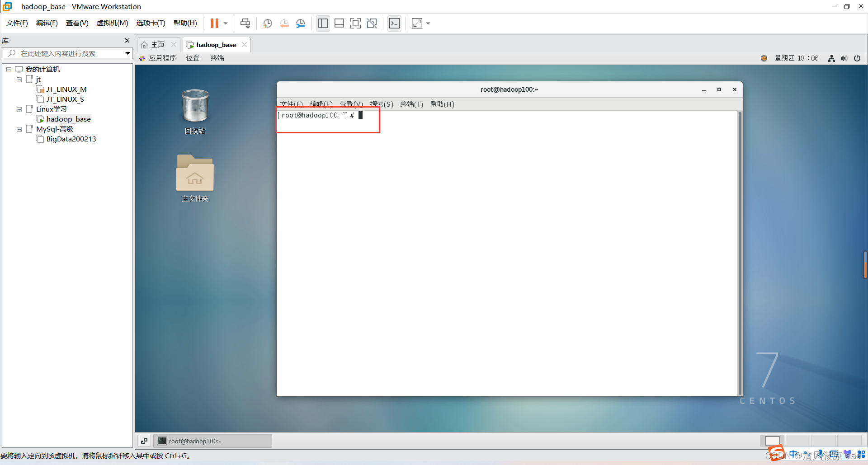This screenshot has height=465, width=868.
Task: Maximize the root@hadoop100 terminal window
Action: click(719, 90)
